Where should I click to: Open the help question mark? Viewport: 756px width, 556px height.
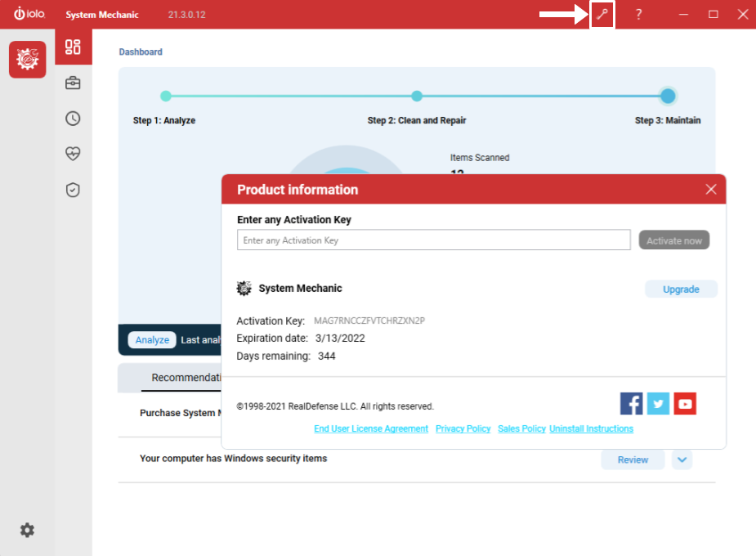tap(638, 15)
